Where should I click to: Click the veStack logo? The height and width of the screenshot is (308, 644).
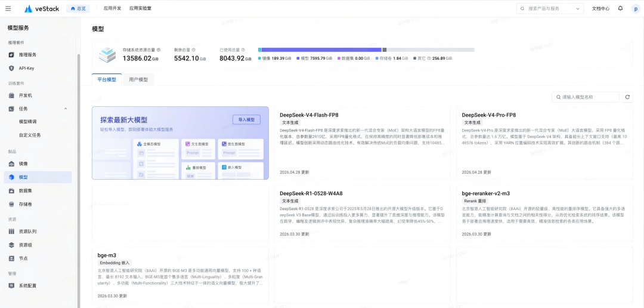(42, 8)
